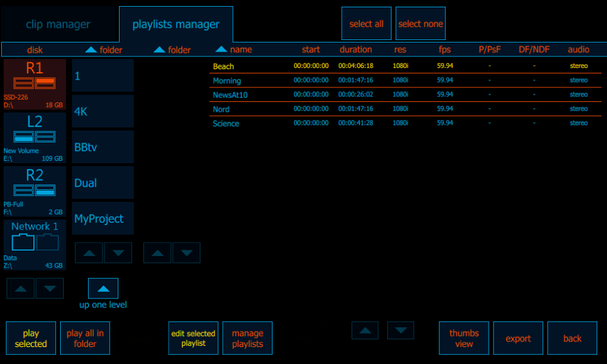Click the select none button
This screenshot has height=364, width=607.
(421, 24)
